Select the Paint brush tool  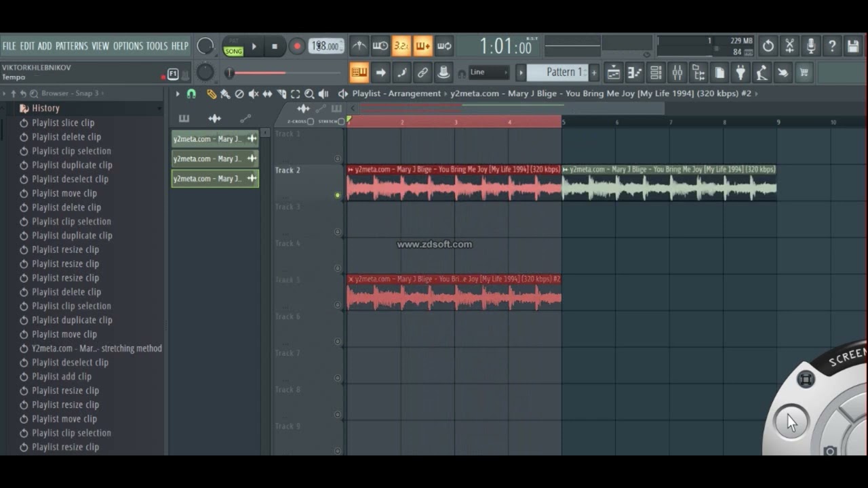(225, 94)
